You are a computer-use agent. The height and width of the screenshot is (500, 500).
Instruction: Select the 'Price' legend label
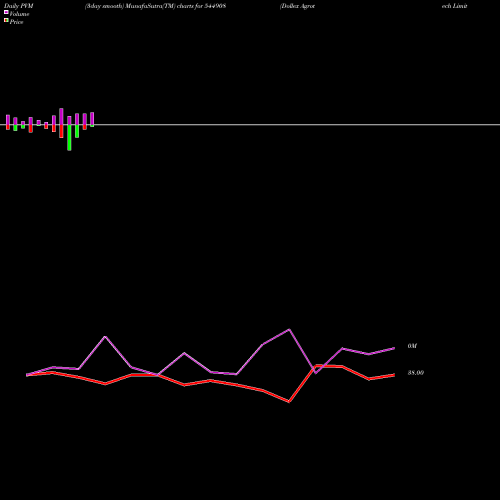[x=16, y=22]
